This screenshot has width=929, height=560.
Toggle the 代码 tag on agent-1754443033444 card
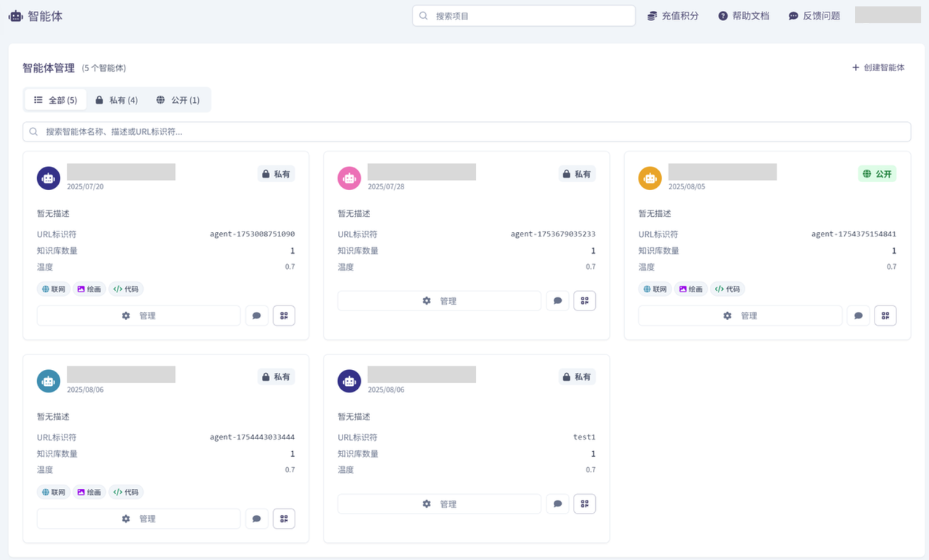tap(126, 491)
